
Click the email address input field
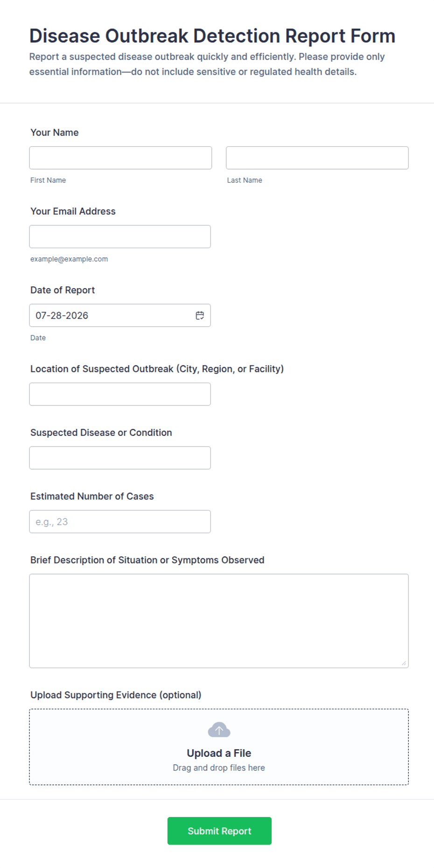click(x=120, y=236)
